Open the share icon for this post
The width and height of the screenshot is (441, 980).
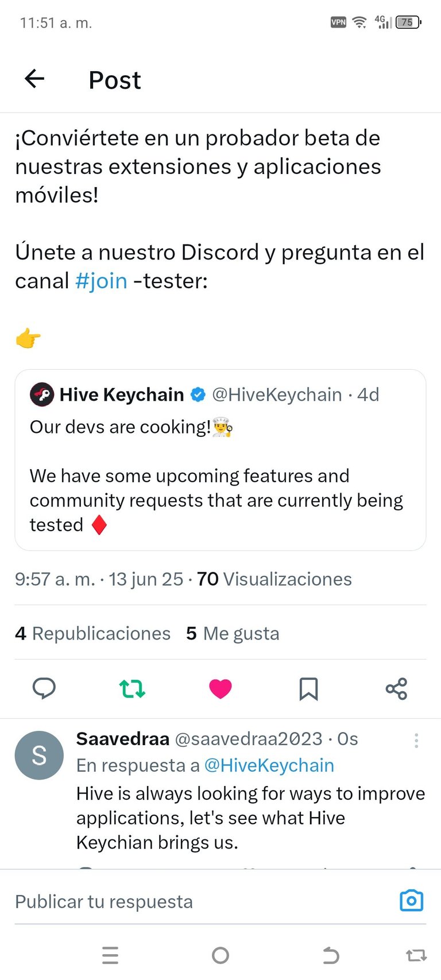coord(396,688)
